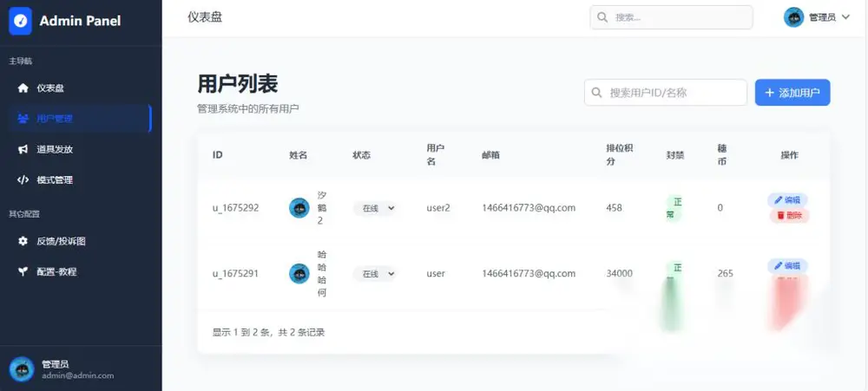Click the megaphone icon beside 道具发放
Image resolution: width=868 pixels, height=391 pixels.
point(23,149)
